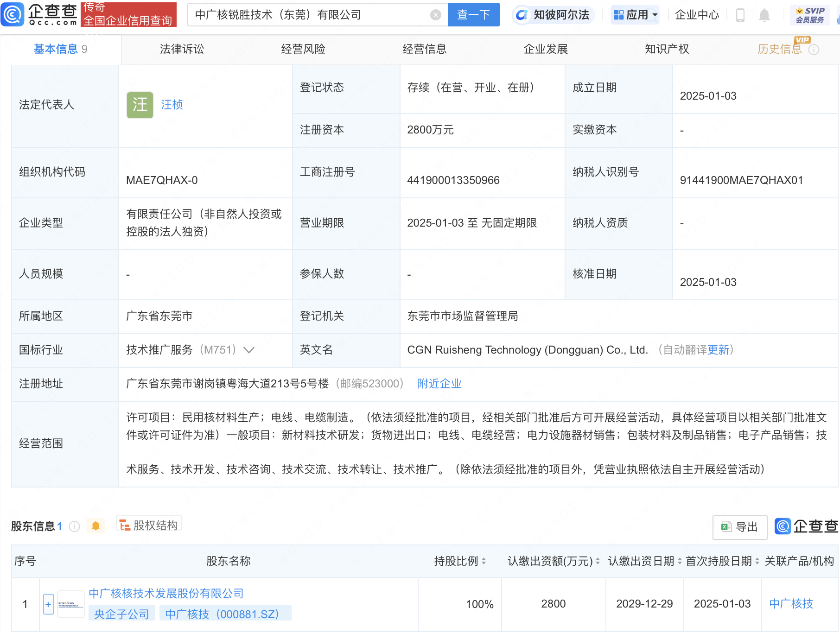The height and width of the screenshot is (633, 840).
Task: Open SVIP member services badge
Action: pos(810,15)
